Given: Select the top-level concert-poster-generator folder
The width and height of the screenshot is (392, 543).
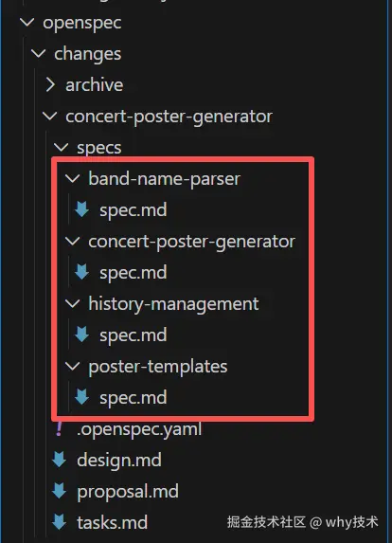Looking at the screenshot, I should (169, 117).
